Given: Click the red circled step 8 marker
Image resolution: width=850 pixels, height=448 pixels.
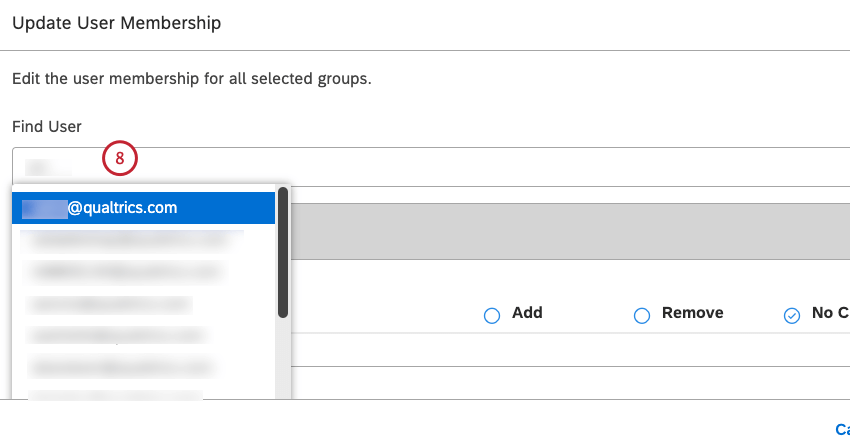Looking at the screenshot, I should tap(119, 158).
